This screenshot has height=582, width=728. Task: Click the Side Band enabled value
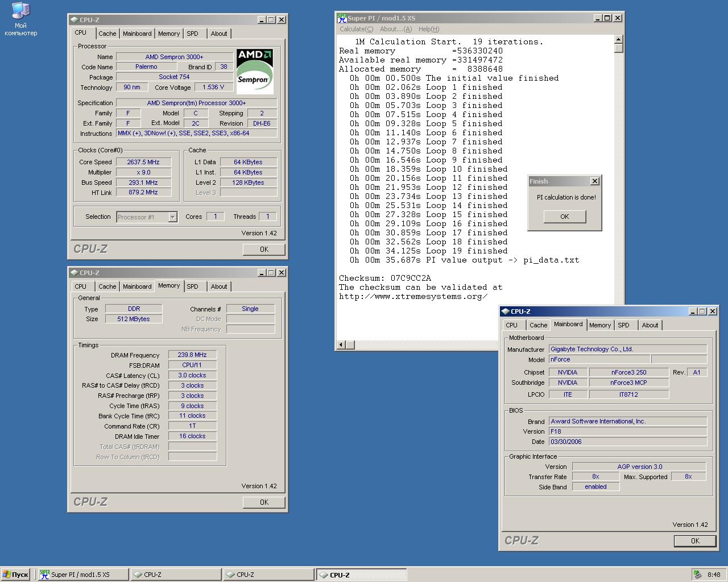click(x=595, y=487)
